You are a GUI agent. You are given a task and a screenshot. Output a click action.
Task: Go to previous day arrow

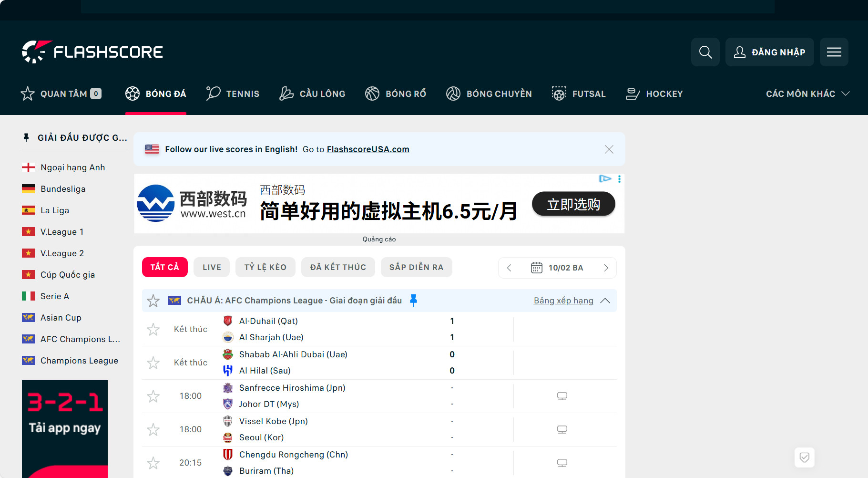(x=509, y=268)
